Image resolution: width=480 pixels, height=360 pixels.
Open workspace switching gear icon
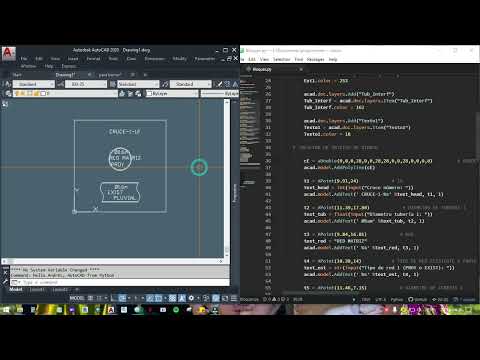coord(191,298)
